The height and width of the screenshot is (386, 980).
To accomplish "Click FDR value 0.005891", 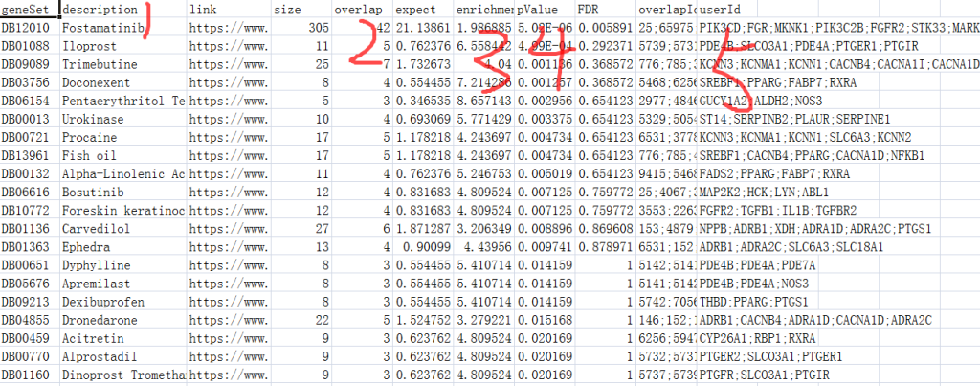I will click(605, 28).
